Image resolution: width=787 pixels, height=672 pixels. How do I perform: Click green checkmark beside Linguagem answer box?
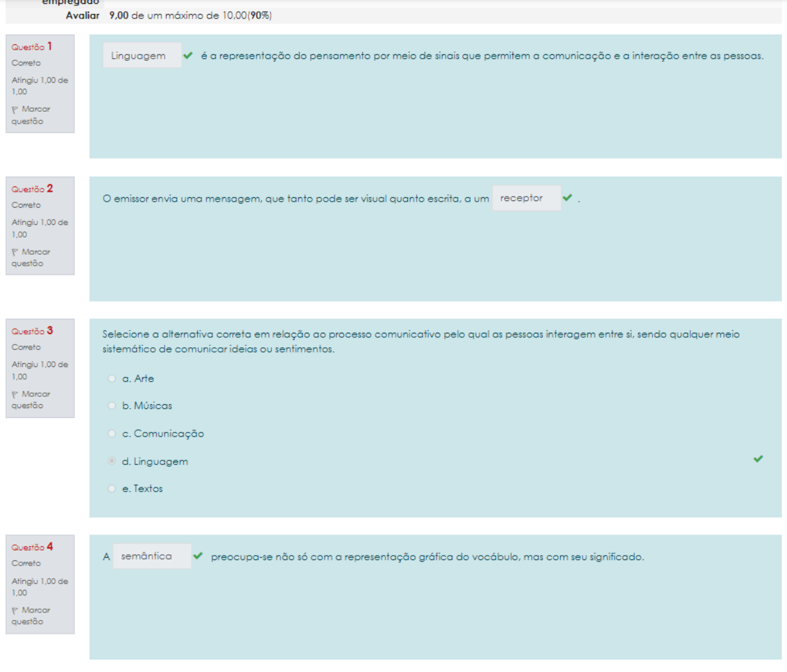pos(188,56)
